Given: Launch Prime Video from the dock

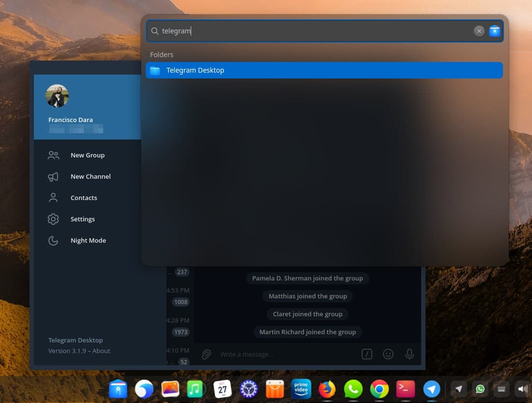Looking at the screenshot, I should pos(301,388).
